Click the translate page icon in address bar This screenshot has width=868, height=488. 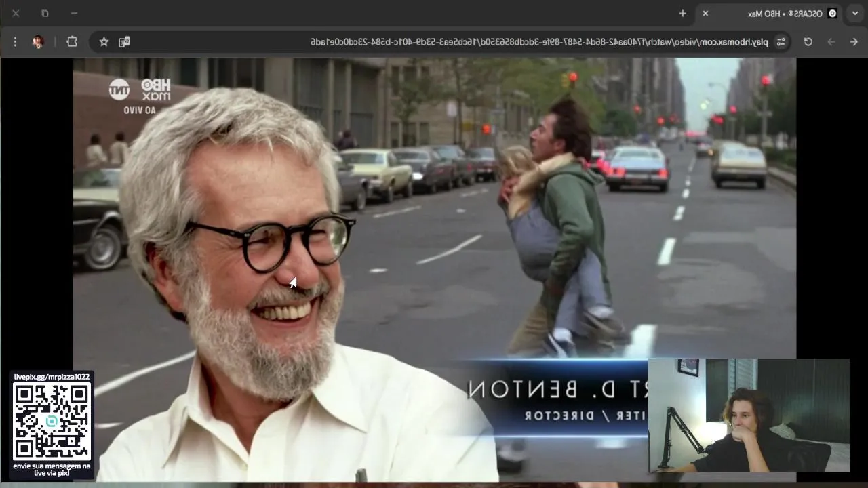(x=124, y=42)
